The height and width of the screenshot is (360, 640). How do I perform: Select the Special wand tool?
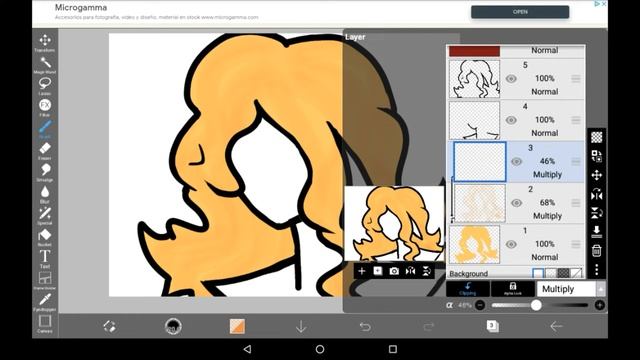pyautogui.click(x=45, y=216)
